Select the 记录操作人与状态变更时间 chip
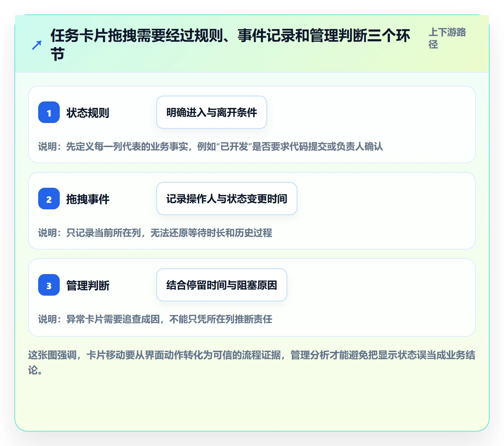 coord(227,199)
